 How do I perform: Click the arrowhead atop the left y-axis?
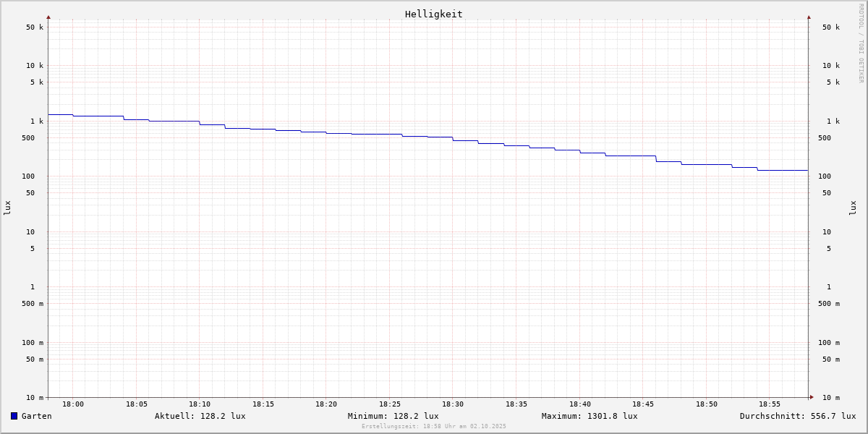pos(48,17)
